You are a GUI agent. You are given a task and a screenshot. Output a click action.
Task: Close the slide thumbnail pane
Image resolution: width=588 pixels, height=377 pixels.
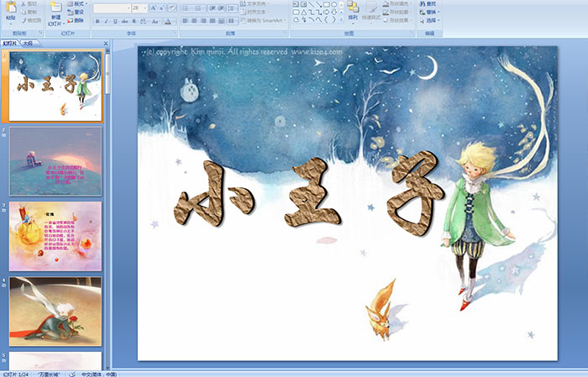(106, 44)
